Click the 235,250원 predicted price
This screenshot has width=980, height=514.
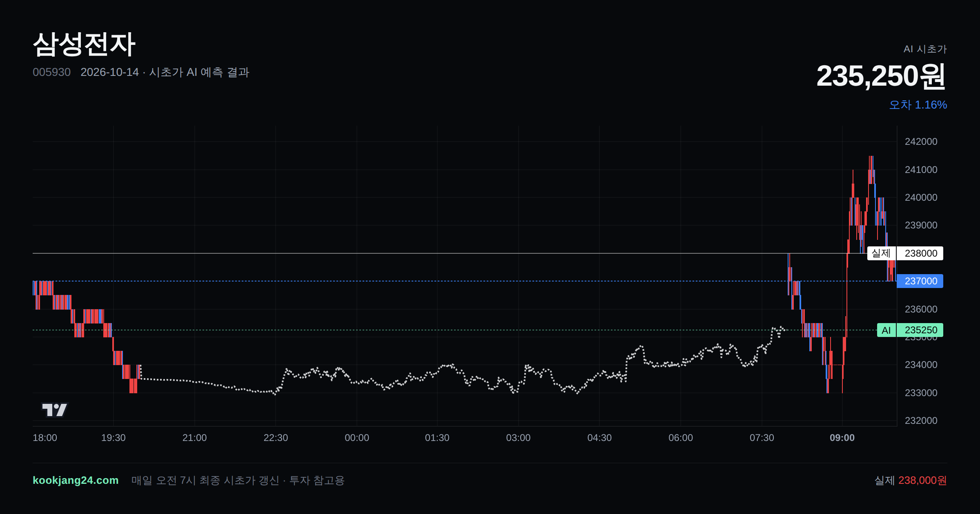click(881, 76)
